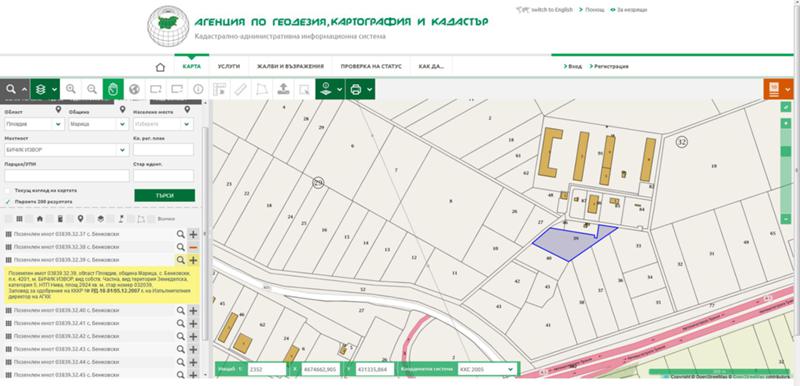Go to the home page icon

pyautogui.click(x=160, y=67)
